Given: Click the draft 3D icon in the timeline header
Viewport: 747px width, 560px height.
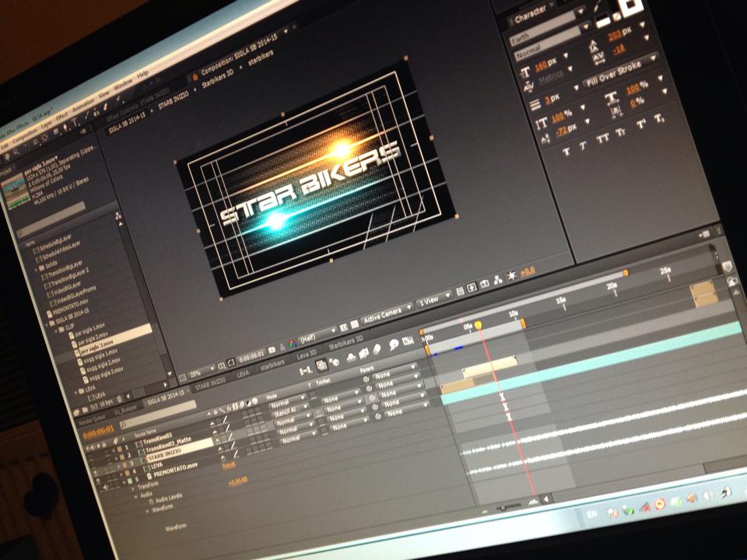Looking at the screenshot, I should click(x=334, y=362).
